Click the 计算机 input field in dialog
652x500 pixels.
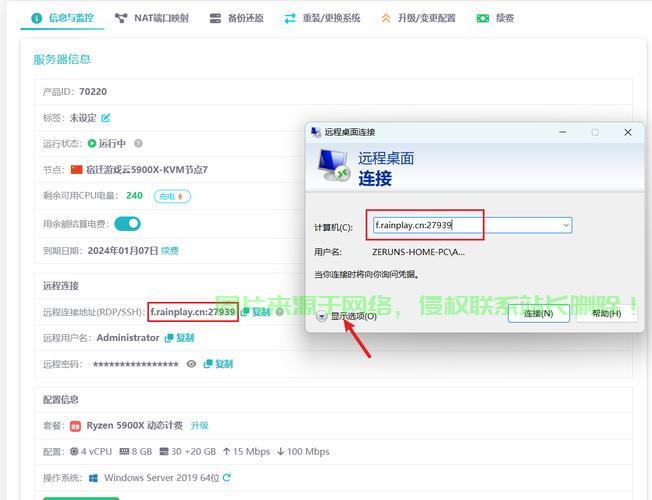pyautogui.click(x=472, y=225)
